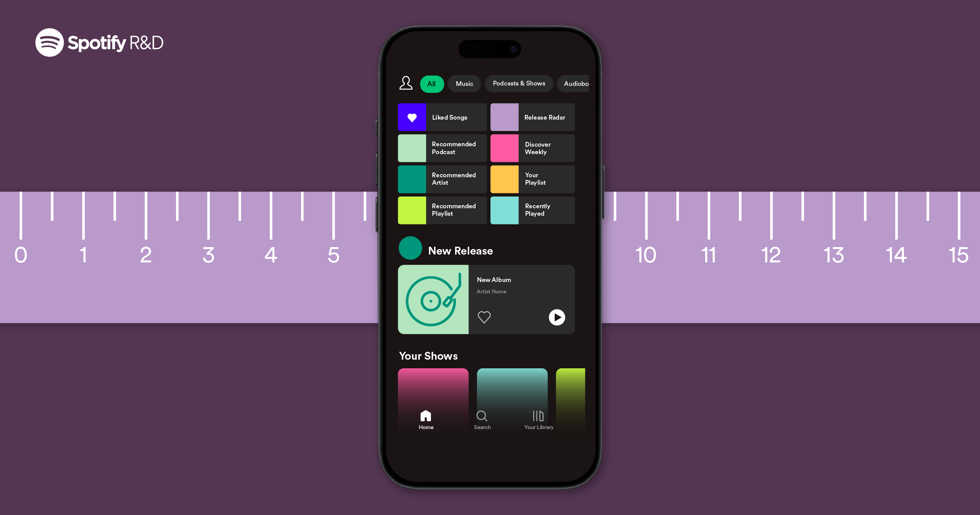Play the New Album by Artist Name
980x515 pixels.
click(x=557, y=317)
